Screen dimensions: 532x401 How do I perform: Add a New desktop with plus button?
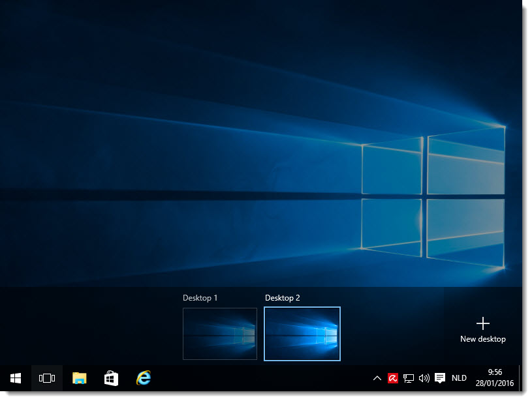pos(483,330)
